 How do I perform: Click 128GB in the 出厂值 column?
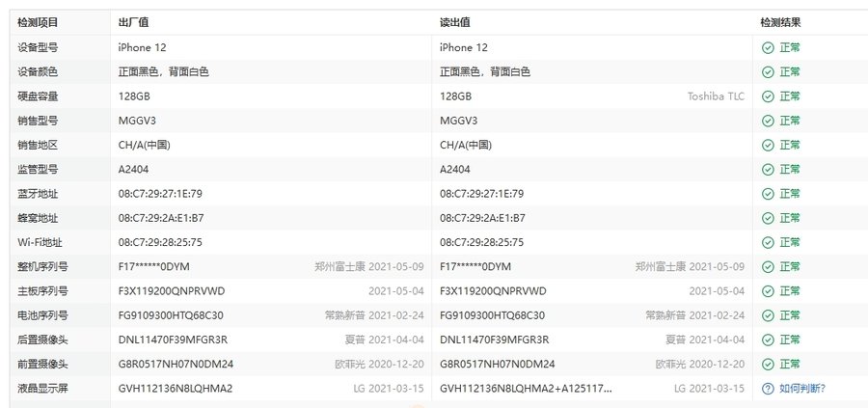(134, 96)
